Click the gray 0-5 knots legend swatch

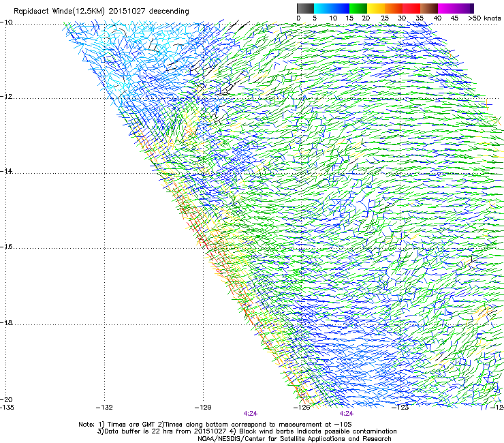(x=305, y=8)
